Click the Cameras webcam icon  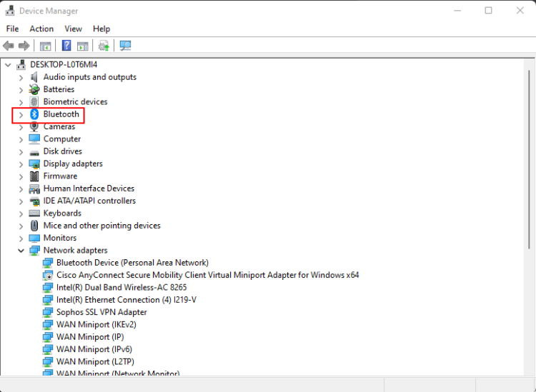pos(34,126)
